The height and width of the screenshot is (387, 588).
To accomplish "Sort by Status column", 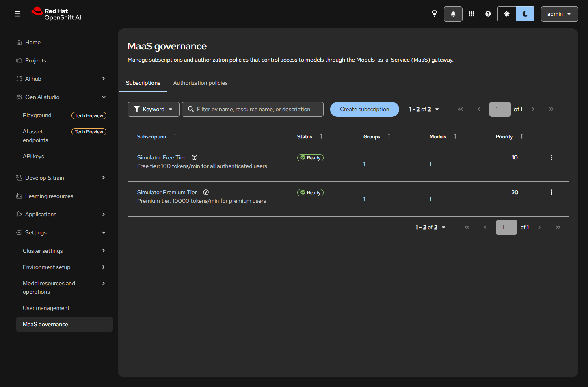I will point(310,137).
